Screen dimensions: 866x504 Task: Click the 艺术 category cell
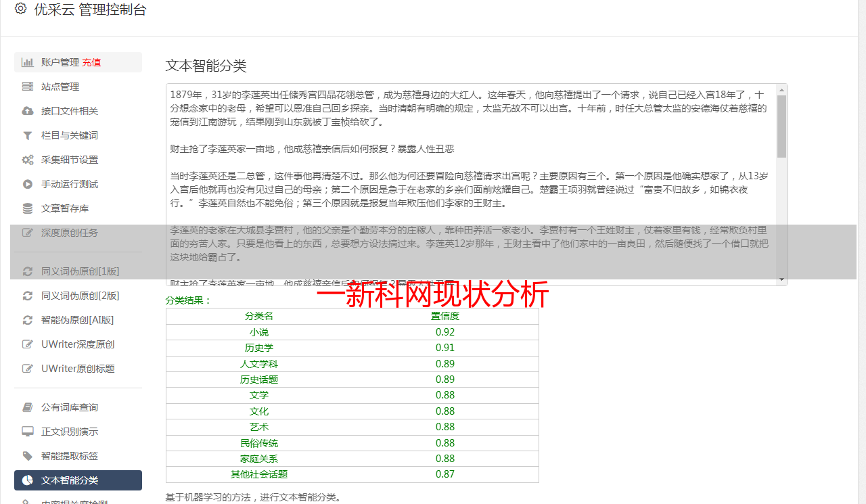[259, 427]
